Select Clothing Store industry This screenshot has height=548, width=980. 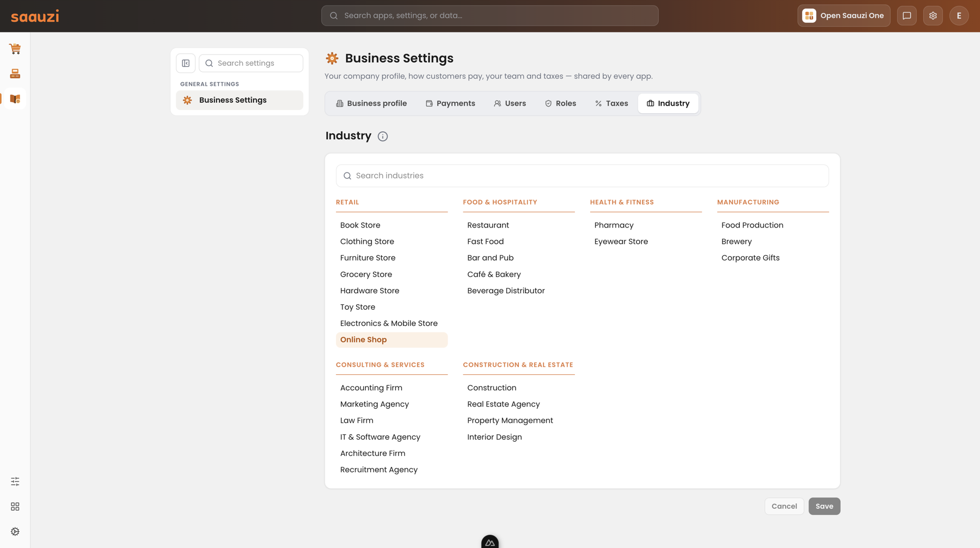(391, 242)
